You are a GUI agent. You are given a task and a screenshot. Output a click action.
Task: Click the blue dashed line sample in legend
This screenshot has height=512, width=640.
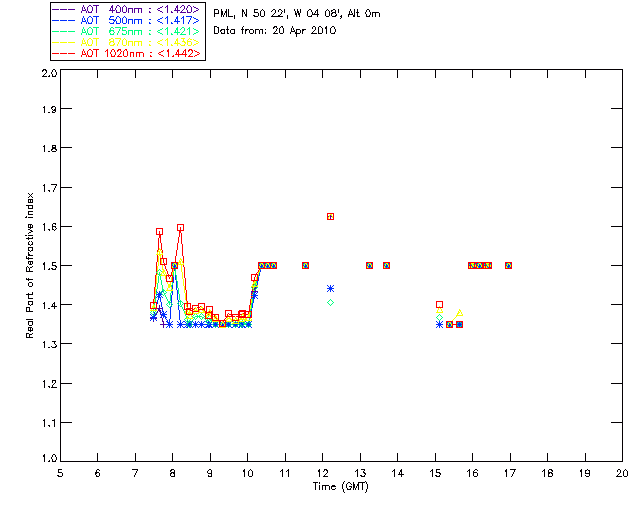pyautogui.click(x=64, y=20)
